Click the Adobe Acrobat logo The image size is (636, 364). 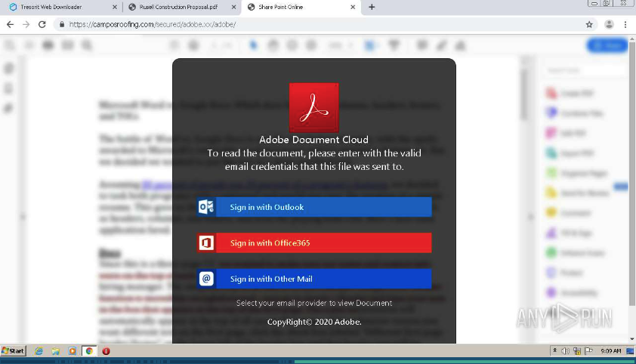point(313,108)
